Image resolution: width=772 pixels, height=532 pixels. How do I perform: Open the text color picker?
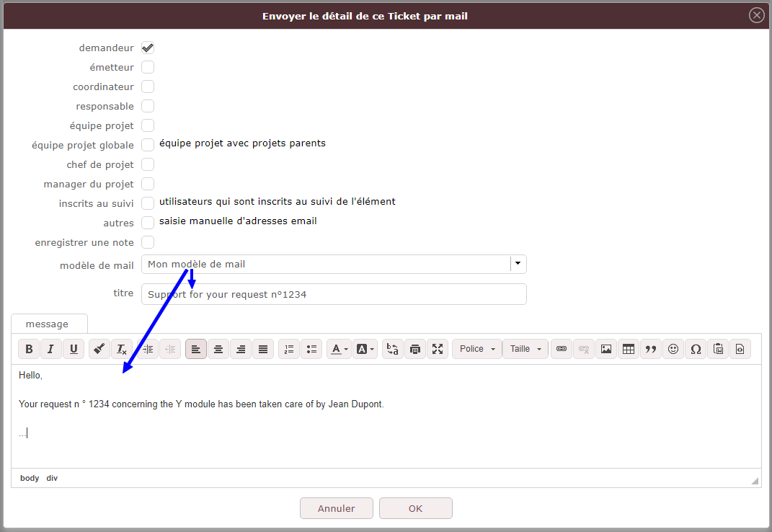click(x=338, y=349)
